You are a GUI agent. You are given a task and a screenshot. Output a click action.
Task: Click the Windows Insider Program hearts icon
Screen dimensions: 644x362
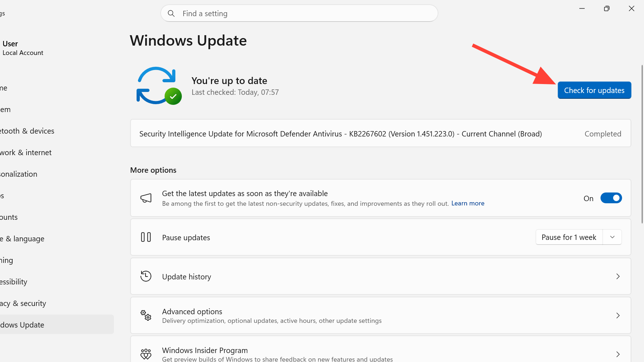[x=146, y=354]
